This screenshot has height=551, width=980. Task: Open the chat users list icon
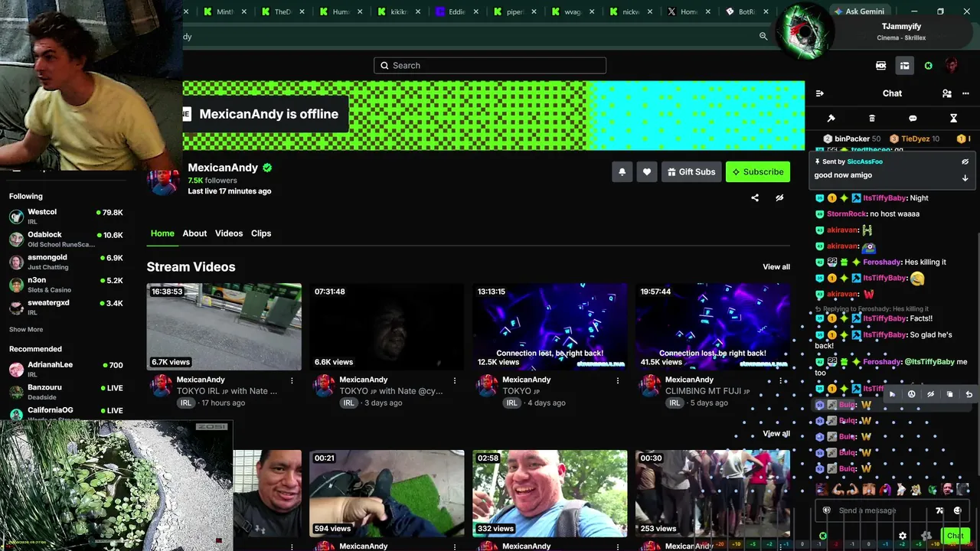tap(947, 93)
